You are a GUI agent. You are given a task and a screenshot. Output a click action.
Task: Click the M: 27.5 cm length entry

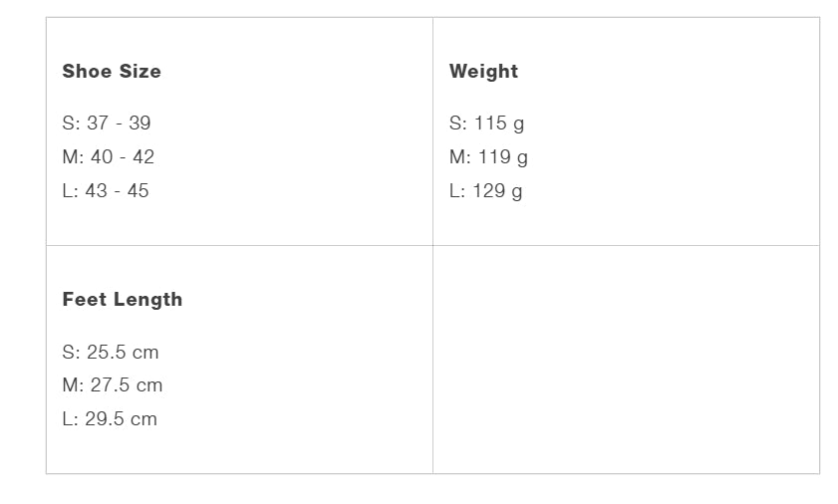[x=112, y=385]
